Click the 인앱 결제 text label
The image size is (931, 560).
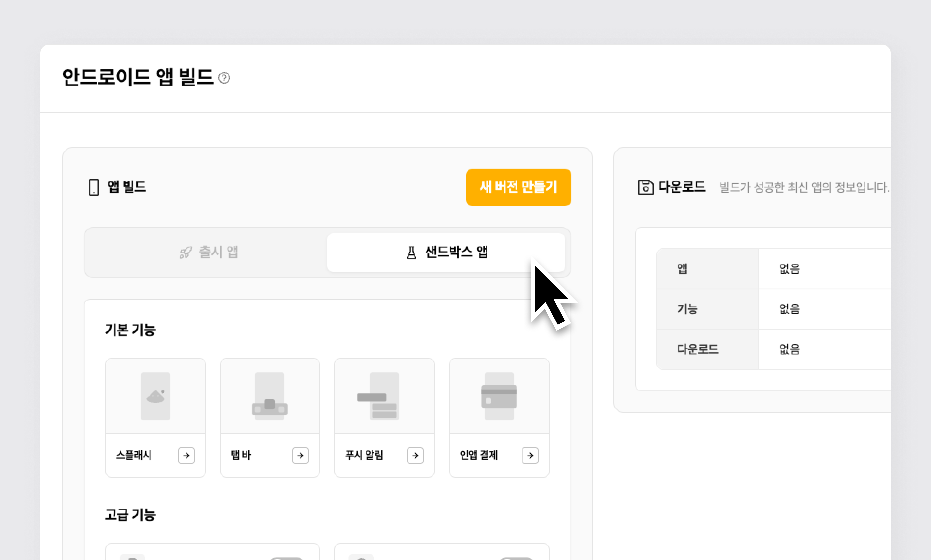(479, 455)
